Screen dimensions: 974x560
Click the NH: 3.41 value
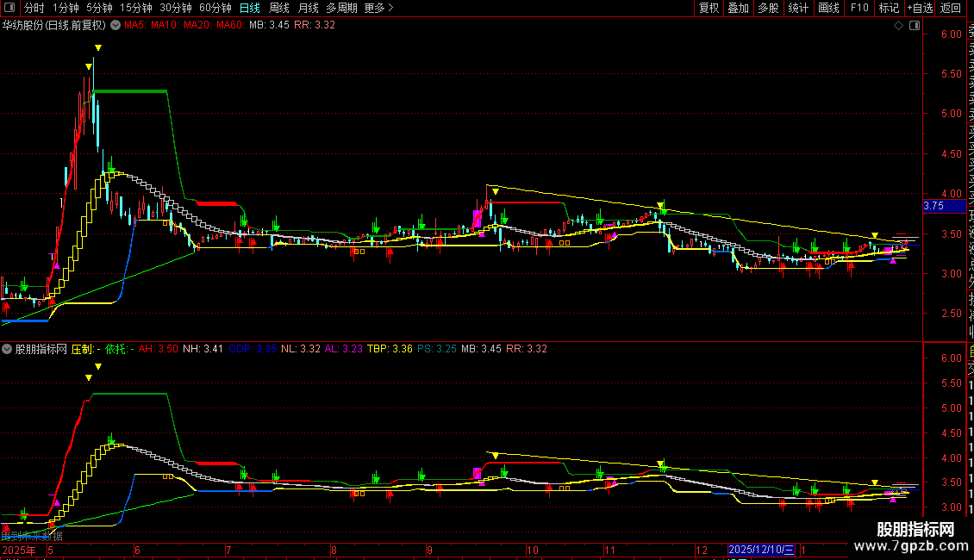coord(203,349)
